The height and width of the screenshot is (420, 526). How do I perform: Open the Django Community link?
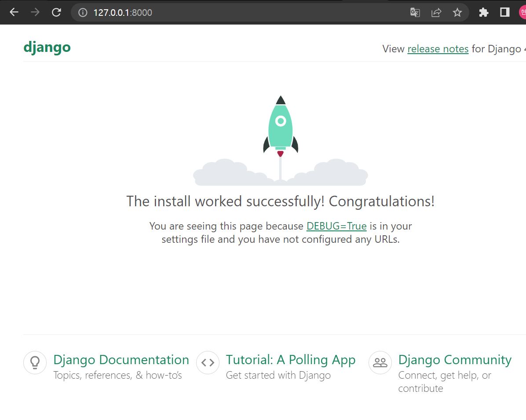(x=455, y=360)
